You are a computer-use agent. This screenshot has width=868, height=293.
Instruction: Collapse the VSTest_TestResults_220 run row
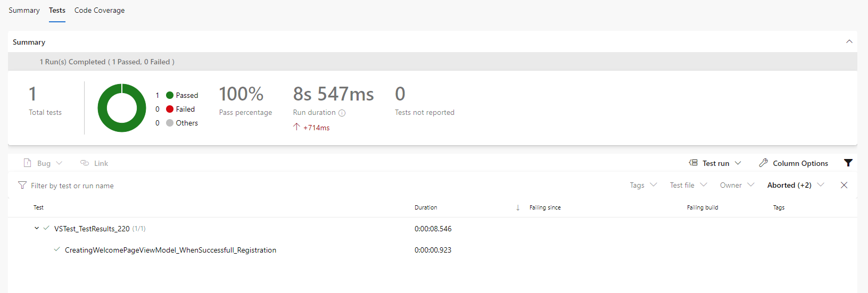click(x=37, y=228)
